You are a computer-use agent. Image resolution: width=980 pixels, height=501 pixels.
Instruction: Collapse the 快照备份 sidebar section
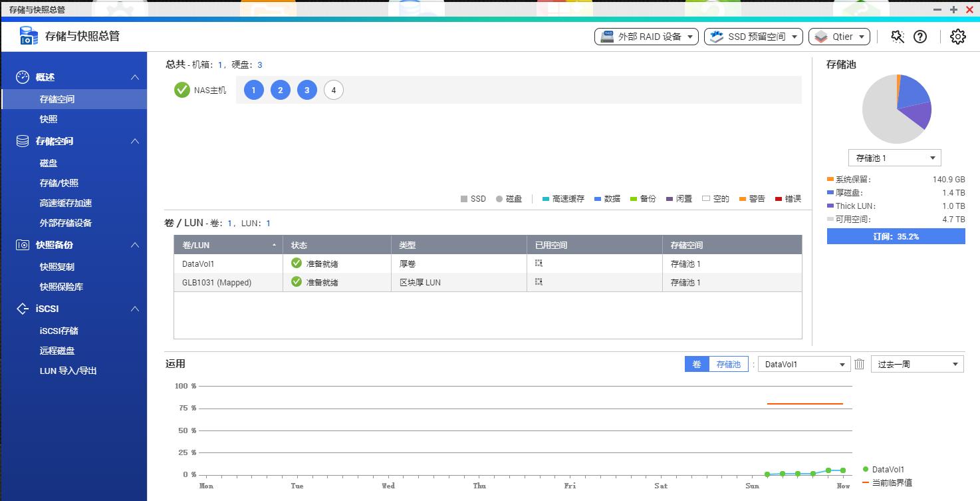[136, 245]
